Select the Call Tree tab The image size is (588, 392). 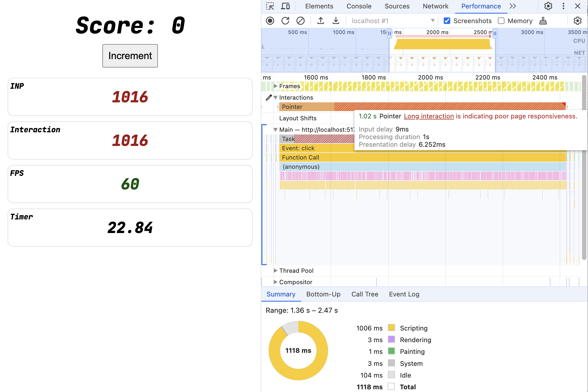[365, 294]
